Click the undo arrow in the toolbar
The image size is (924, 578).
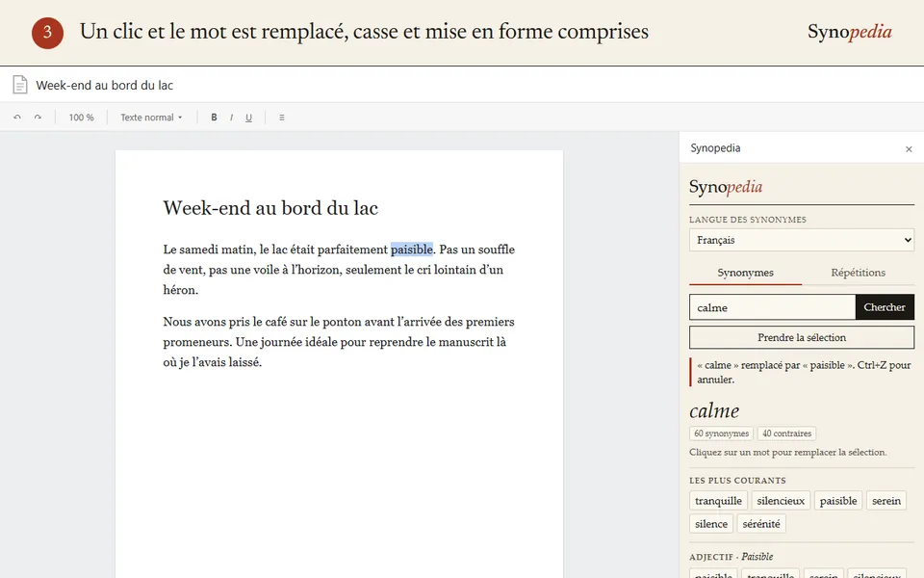17,118
